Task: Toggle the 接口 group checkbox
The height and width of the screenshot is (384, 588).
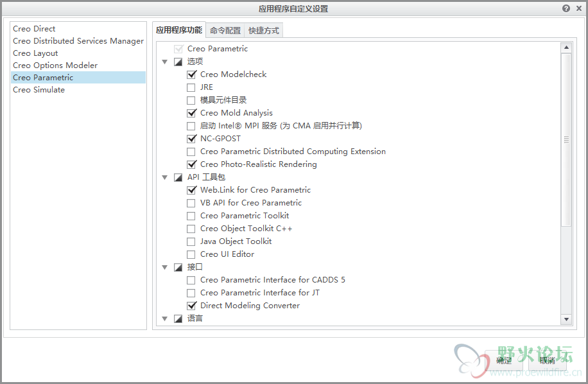Action: click(178, 267)
